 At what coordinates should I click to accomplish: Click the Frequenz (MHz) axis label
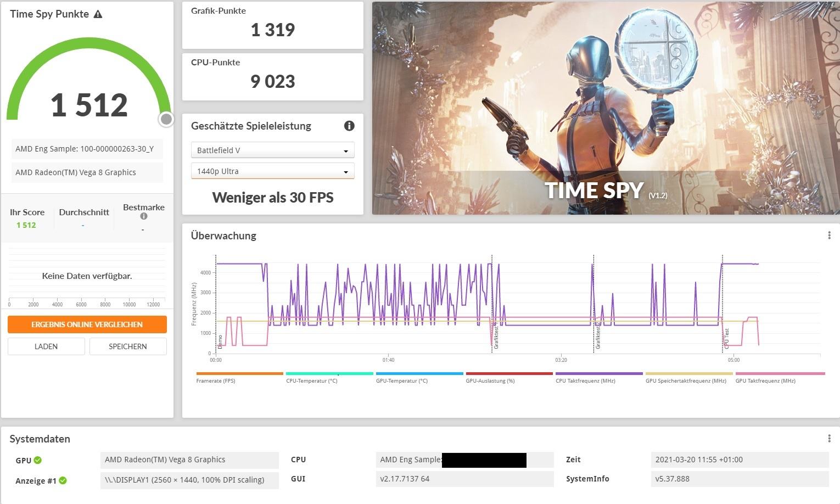[194, 304]
